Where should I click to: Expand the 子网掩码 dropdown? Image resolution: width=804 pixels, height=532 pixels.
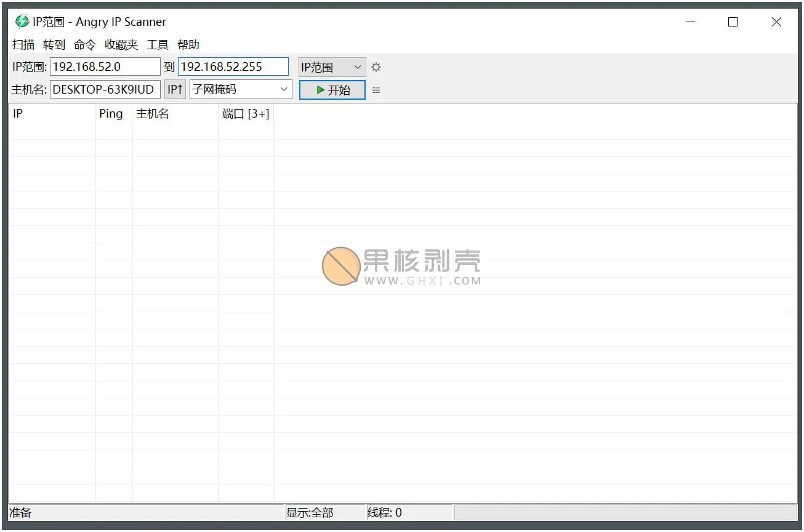pyautogui.click(x=241, y=89)
